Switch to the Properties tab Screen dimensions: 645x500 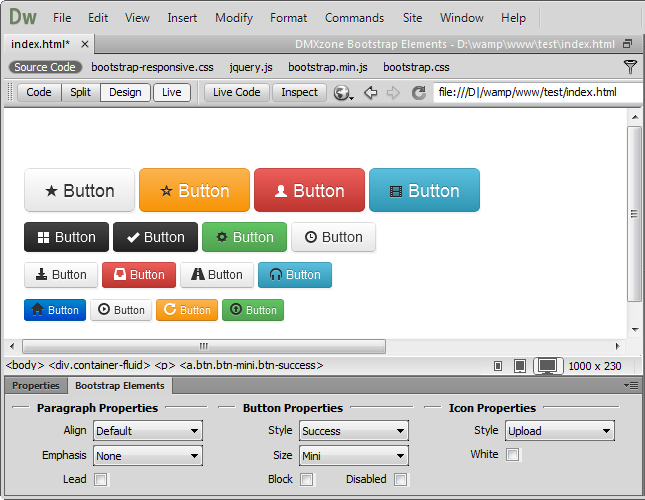tap(36, 386)
